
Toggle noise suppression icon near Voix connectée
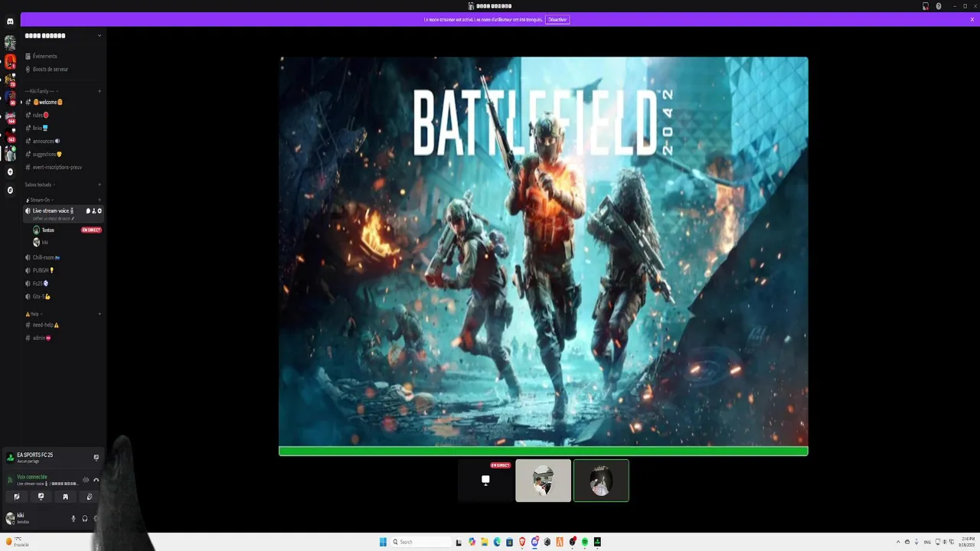coord(86,480)
